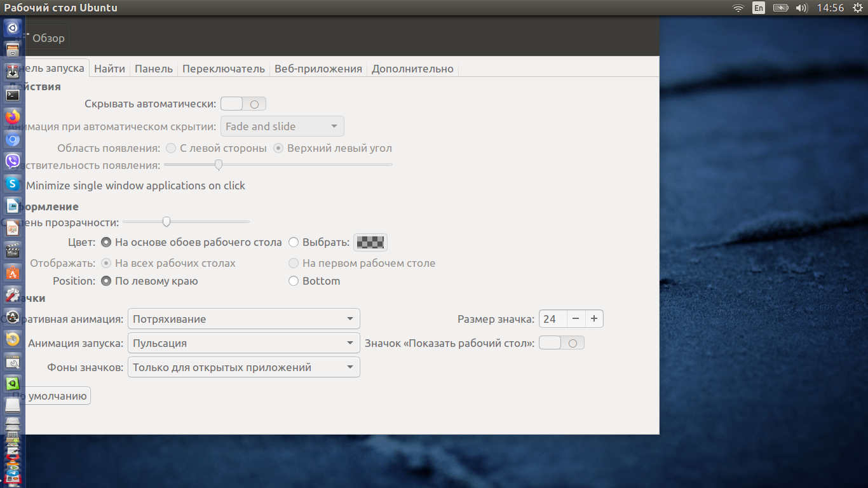Open Ubuntu Software Center in the launcher

click(13, 273)
